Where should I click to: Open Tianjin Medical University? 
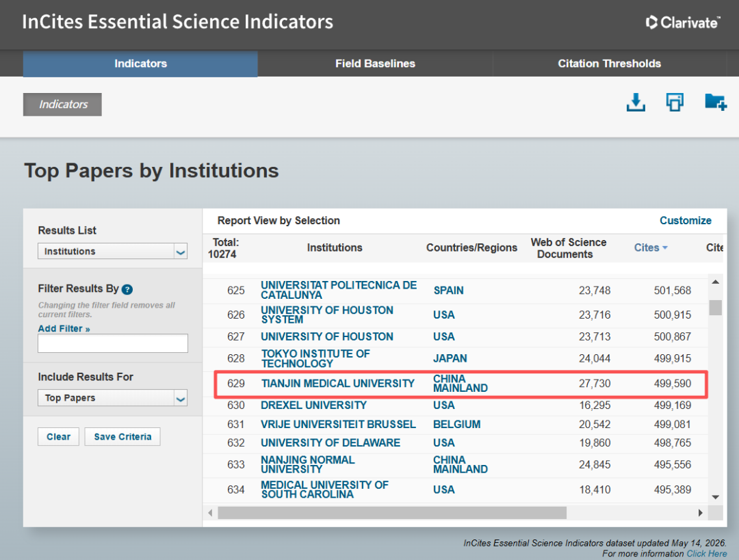tap(337, 384)
